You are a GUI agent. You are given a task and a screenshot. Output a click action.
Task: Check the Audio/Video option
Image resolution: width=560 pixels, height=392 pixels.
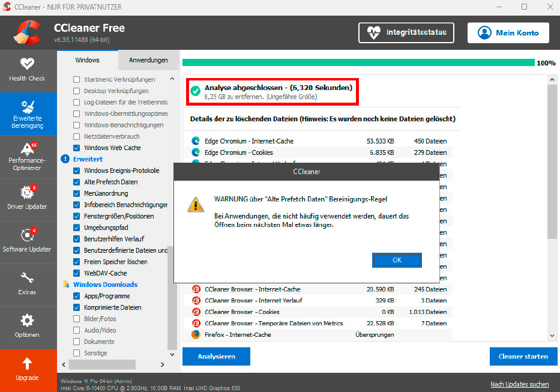pyautogui.click(x=76, y=330)
